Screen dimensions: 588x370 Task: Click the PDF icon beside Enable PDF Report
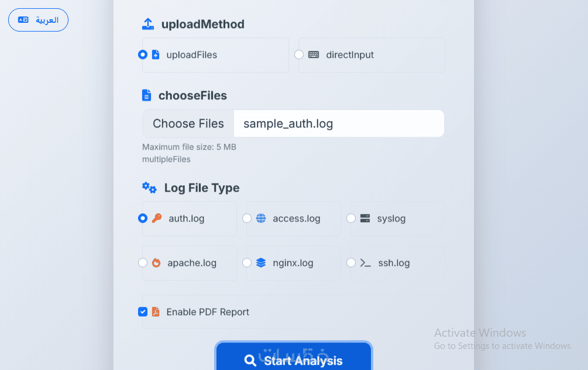click(156, 312)
